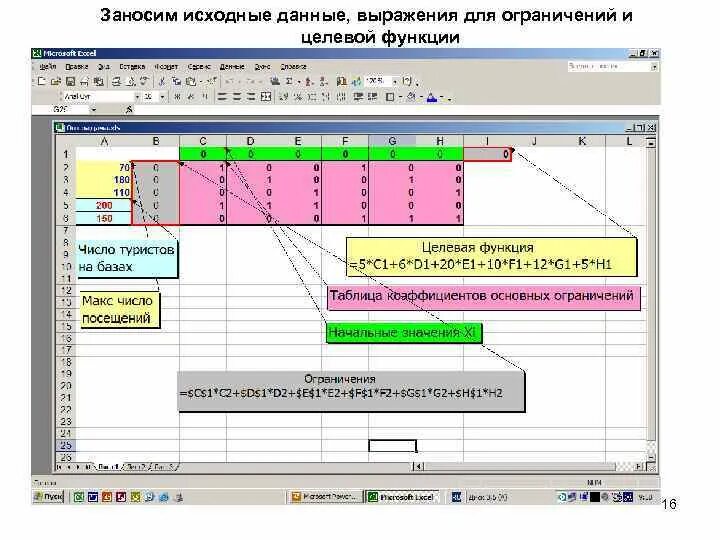
Task: Insert AutoSum with the sigma icon
Action: (289, 82)
